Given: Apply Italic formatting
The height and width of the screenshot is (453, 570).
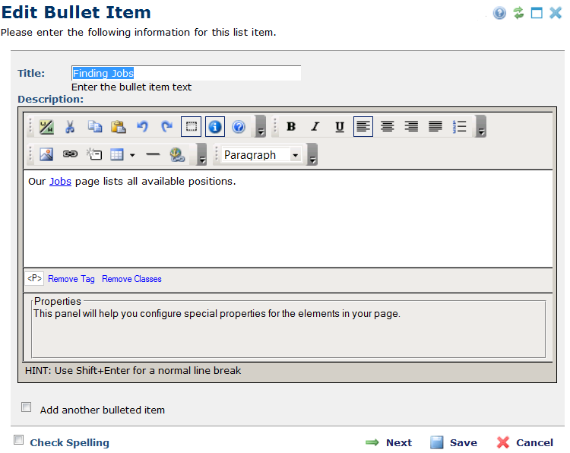Looking at the screenshot, I should (315, 127).
